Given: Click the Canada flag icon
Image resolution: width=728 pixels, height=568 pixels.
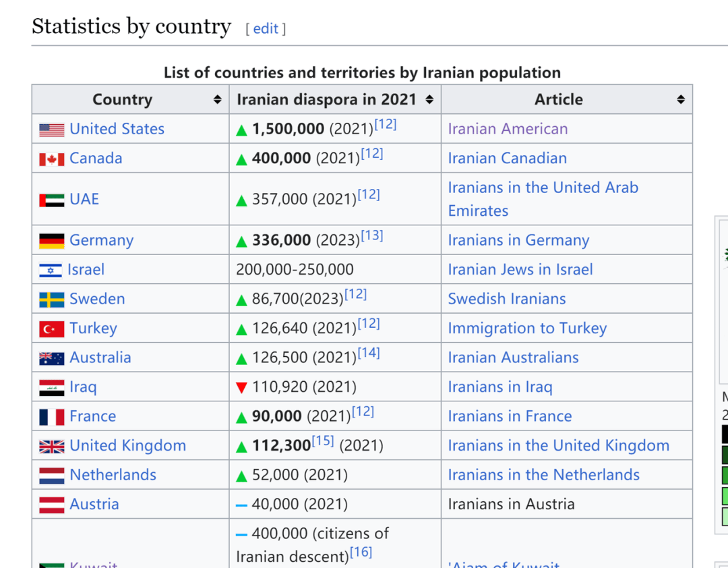Looking at the screenshot, I should click(52, 159).
